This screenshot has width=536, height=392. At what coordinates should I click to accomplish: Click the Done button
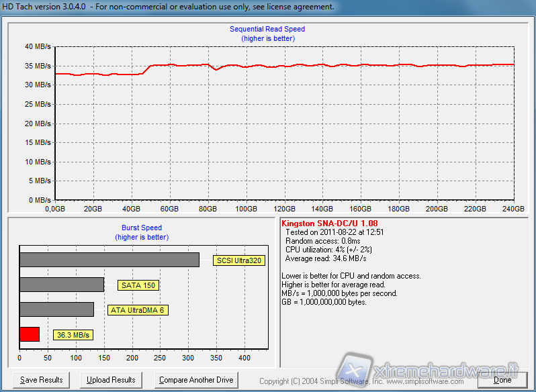click(x=502, y=380)
